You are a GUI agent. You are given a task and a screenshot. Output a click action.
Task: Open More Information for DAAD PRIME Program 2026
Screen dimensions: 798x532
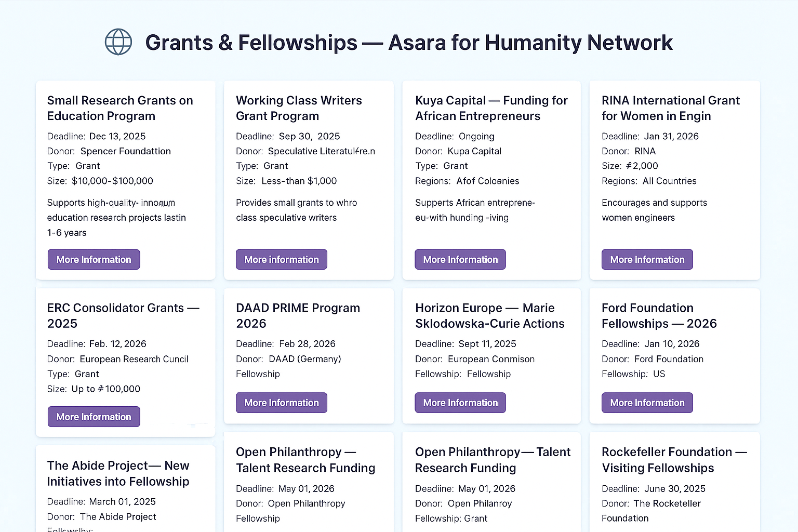point(282,403)
